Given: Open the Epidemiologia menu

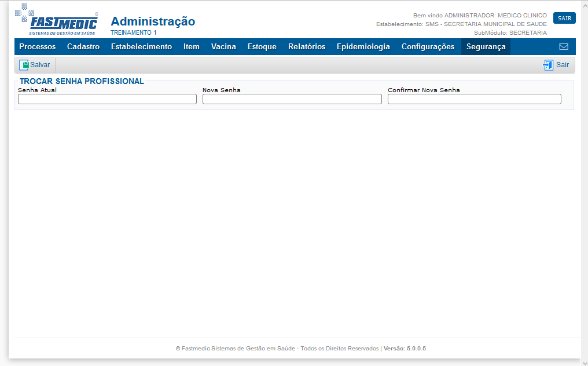Looking at the screenshot, I should 363,46.
